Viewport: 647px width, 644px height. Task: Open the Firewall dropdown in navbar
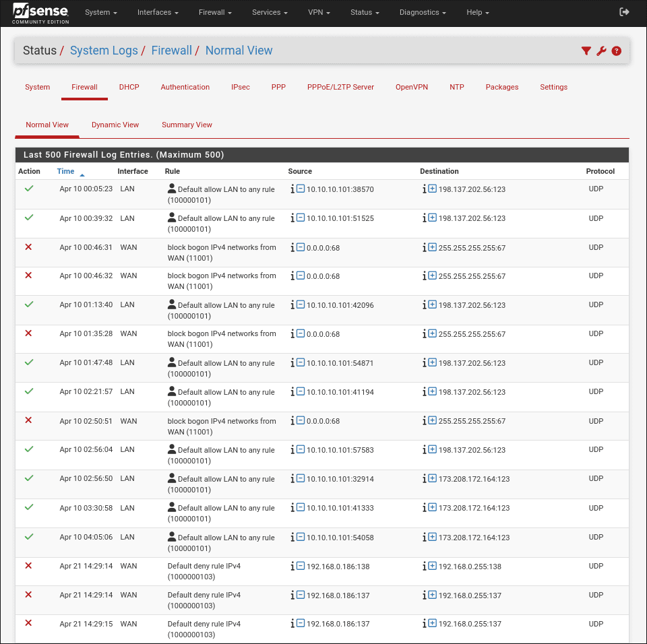tap(215, 12)
